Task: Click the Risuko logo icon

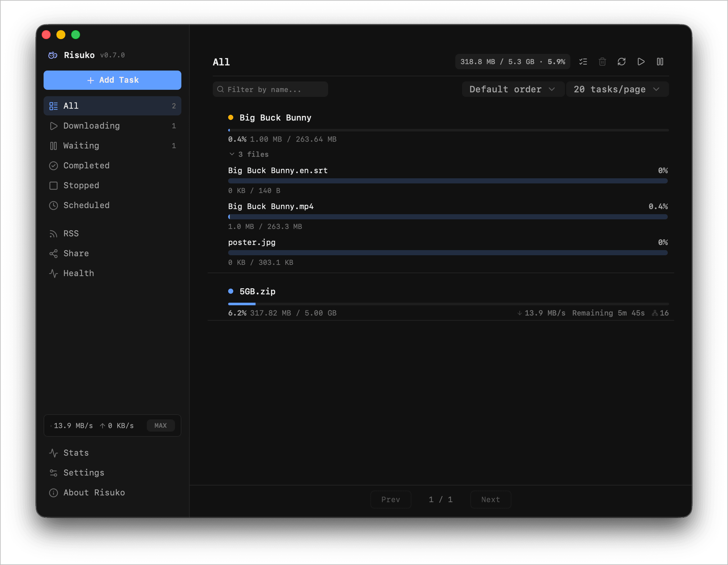Action: pyautogui.click(x=53, y=55)
